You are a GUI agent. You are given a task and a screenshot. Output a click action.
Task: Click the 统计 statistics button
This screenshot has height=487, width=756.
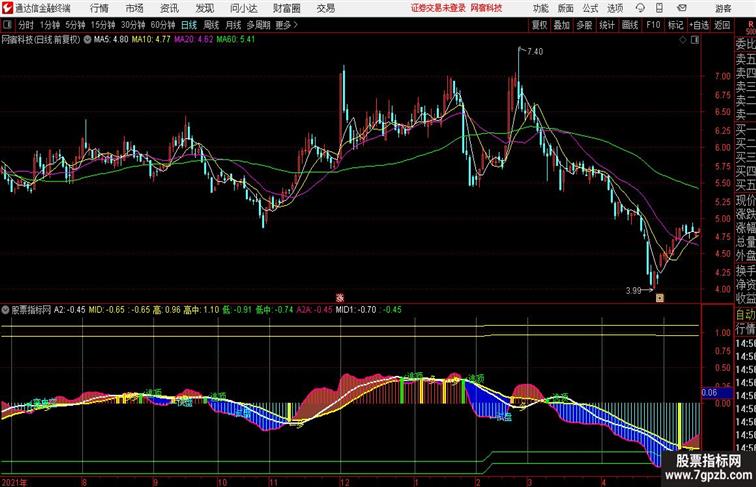(607, 25)
